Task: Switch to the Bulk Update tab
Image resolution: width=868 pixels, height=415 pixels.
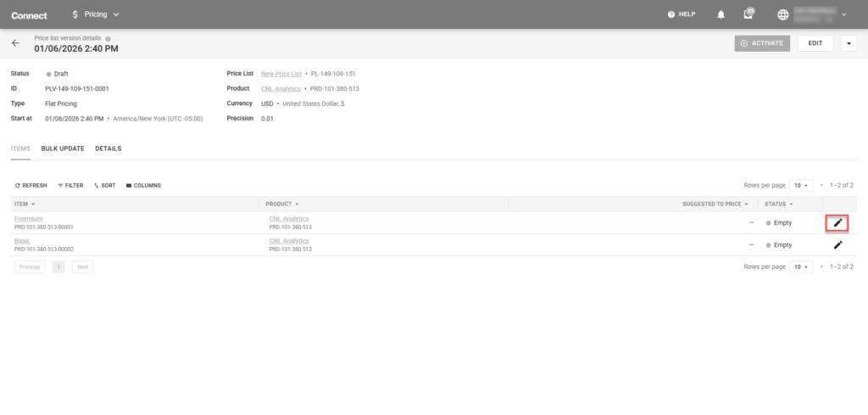Action: tap(63, 149)
